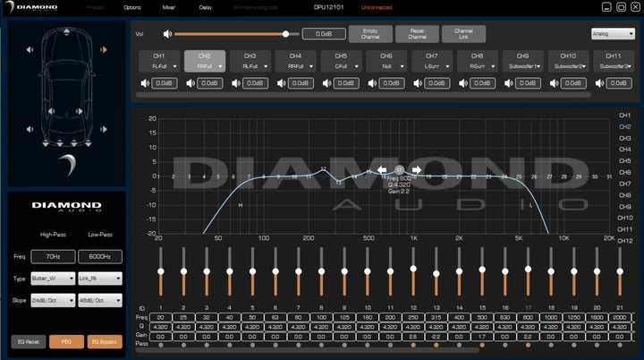Mute CH9 speaker icon

tap(509, 83)
